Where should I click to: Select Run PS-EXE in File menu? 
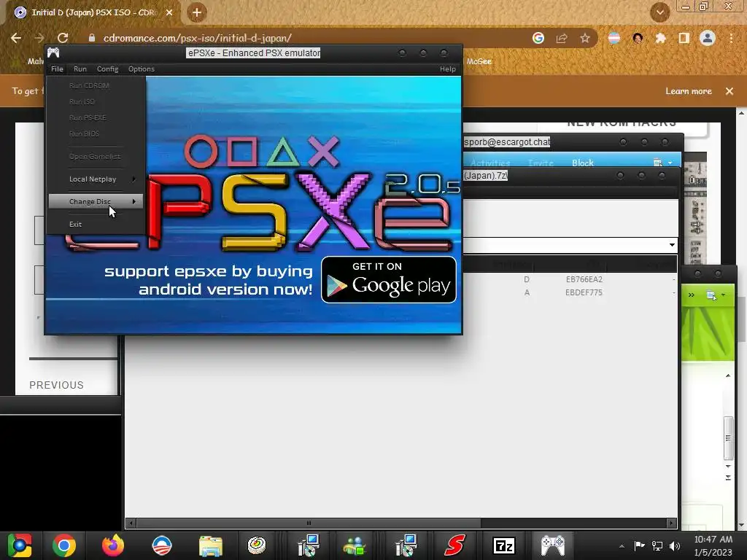pyautogui.click(x=96, y=117)
